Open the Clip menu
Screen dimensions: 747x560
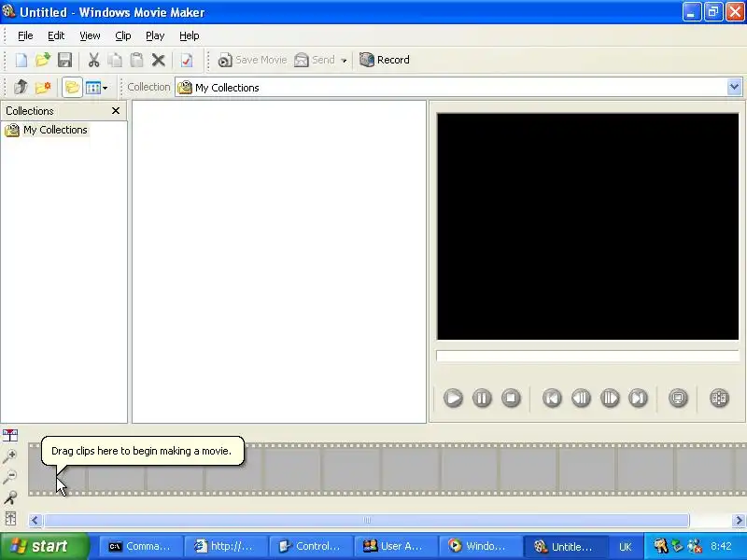click(123, 35)
